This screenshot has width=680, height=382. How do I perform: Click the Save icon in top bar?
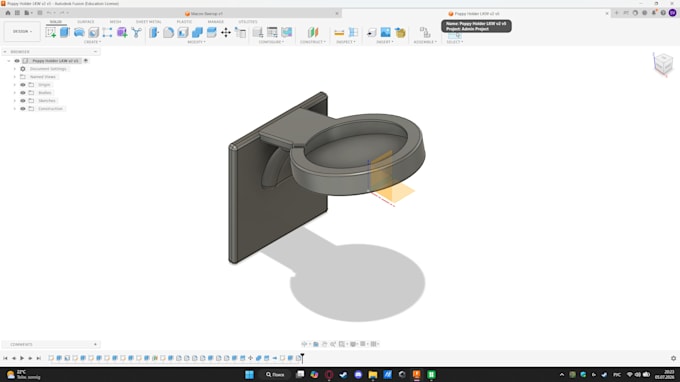click(x=40, y=13)
